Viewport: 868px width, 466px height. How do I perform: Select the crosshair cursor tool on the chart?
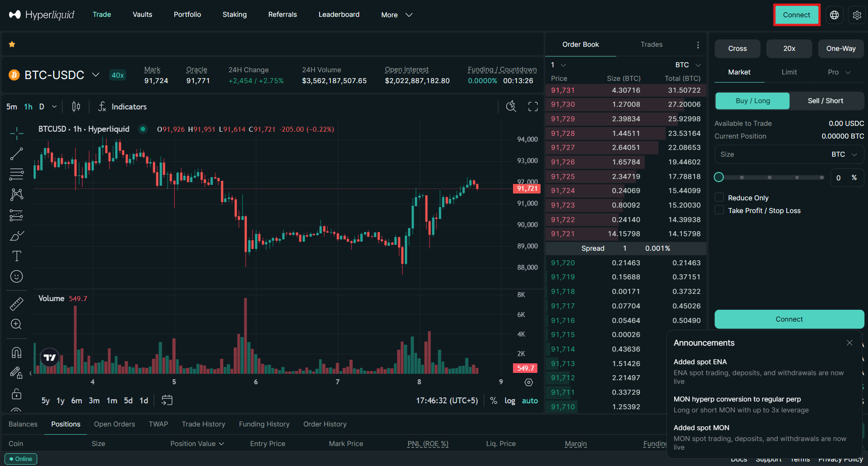coord(16,133)
